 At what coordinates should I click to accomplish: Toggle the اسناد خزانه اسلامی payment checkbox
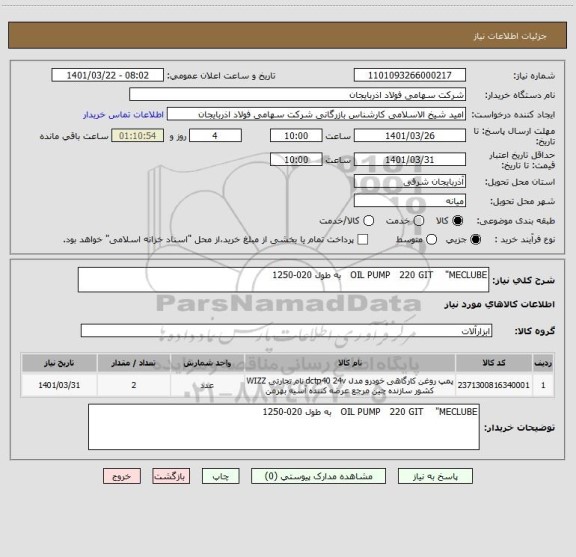pyautogui.click(x=363, y=240)
